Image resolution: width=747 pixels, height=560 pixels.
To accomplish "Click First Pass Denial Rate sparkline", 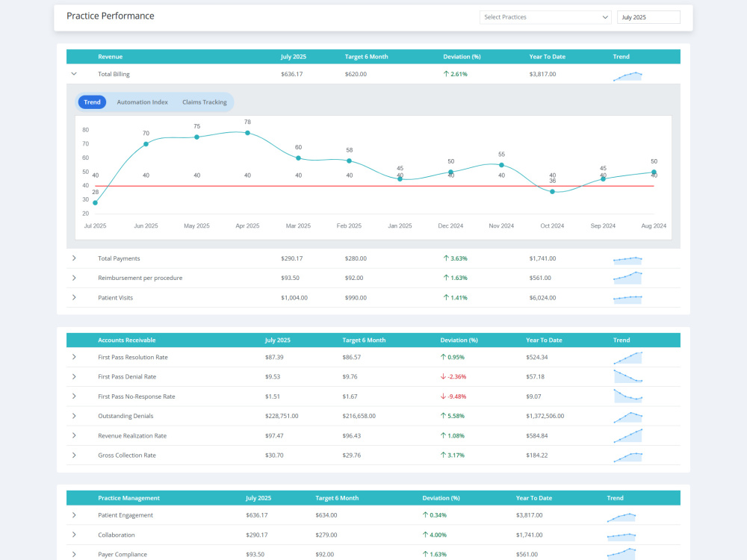I will [x=627, y=376].
